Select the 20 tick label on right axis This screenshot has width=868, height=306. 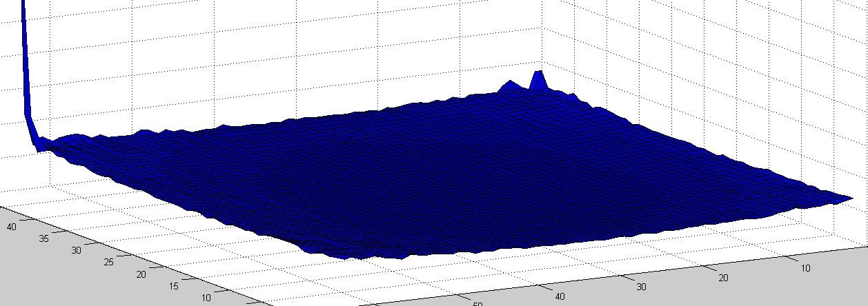coord(724,277)
